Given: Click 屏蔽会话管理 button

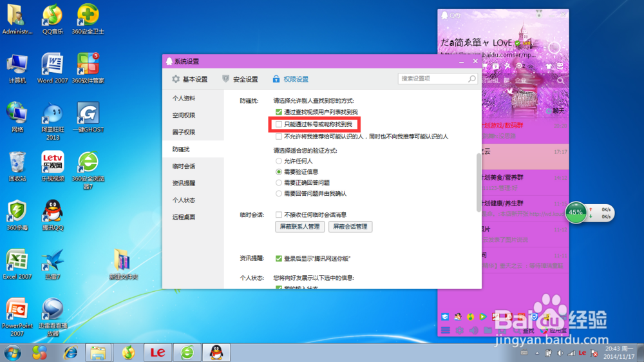Looking at the screenshot, I should tap(350, 227).
